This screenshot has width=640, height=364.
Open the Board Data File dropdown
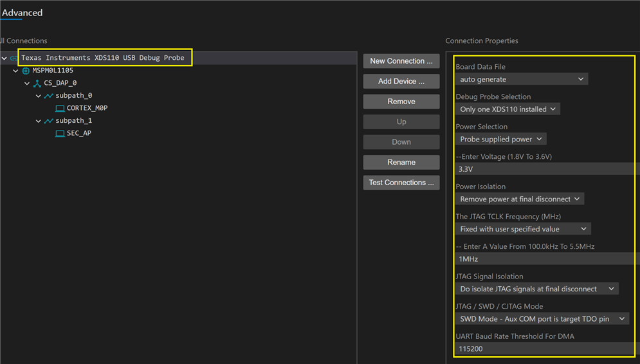(x=522, y=79)
